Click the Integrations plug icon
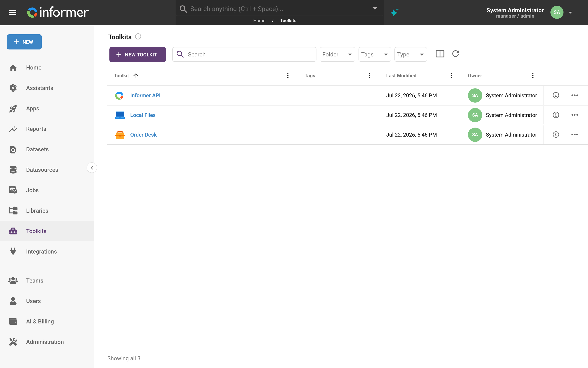 13,251
